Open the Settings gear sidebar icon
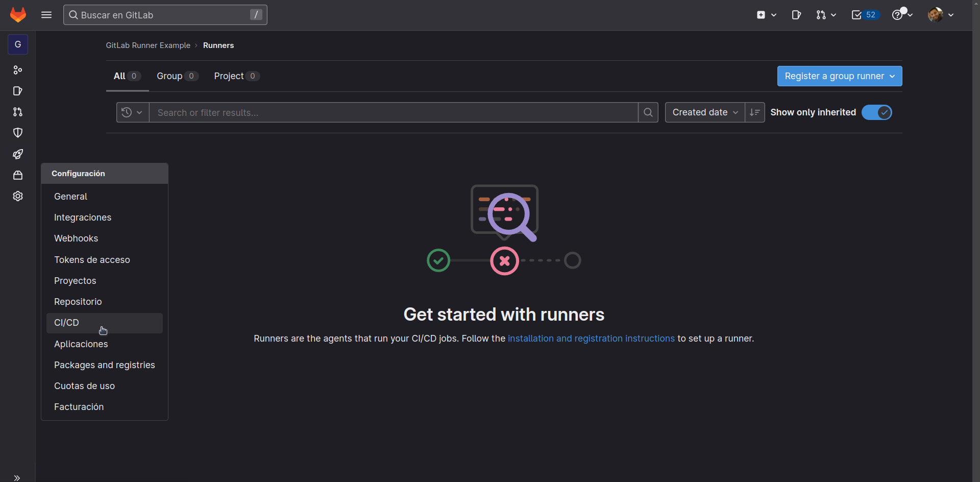 click(18, 196)
